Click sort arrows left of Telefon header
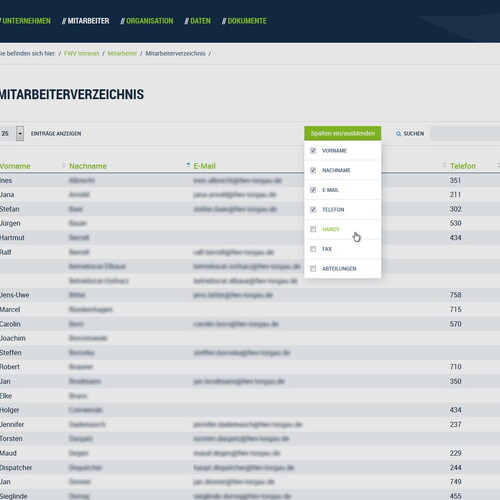This screenshot has width=500, height=500. (x=444, y=165)
